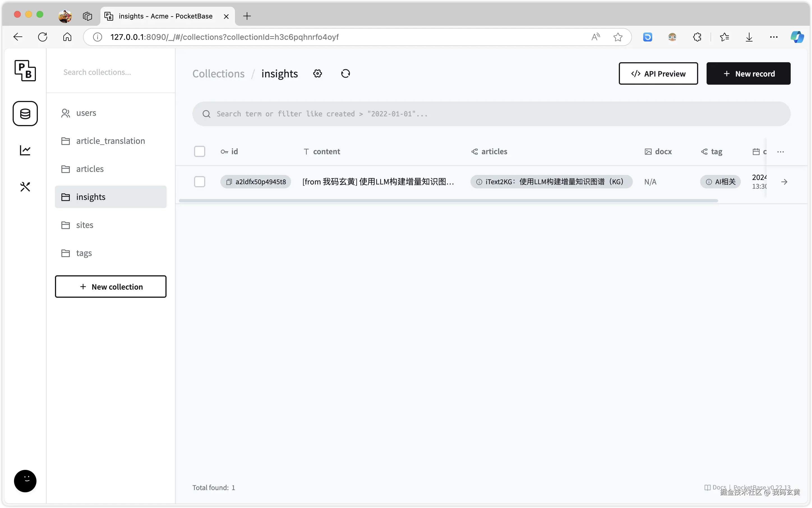Open the admin avatar at bottom left
812x508 pixels.
pyautogui.click(x=25, y=481)
